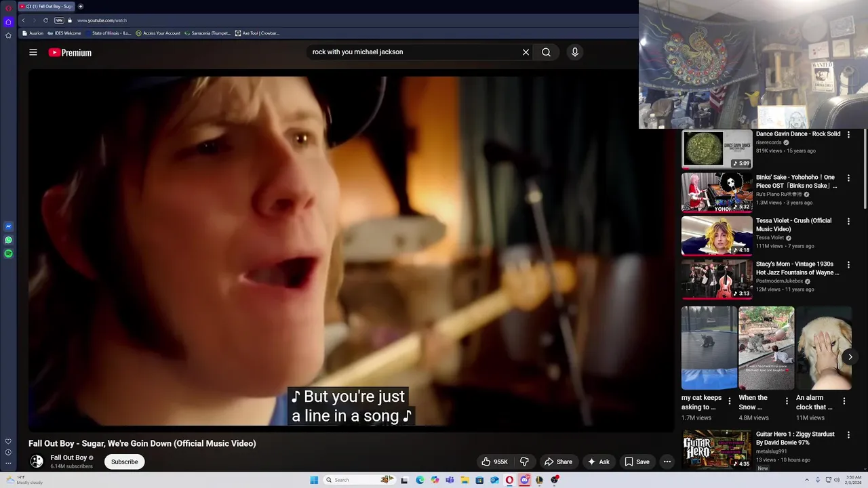Viewport: 868px width, 488px height.
Task: Open File Explorer from the taskbar
Action: 465,480
